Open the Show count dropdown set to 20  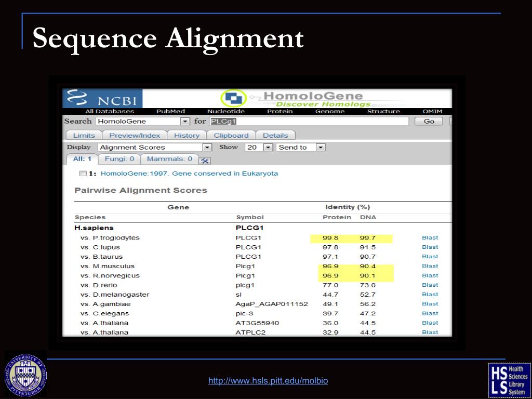pos(268,147)
